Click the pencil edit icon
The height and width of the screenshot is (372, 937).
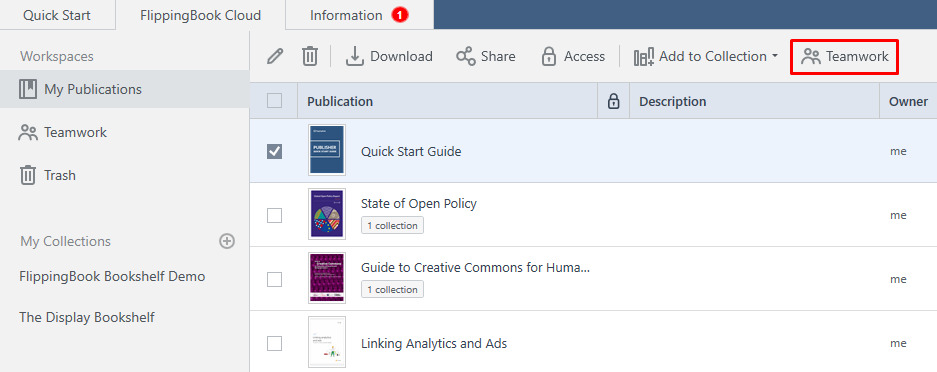pos(274,57)
